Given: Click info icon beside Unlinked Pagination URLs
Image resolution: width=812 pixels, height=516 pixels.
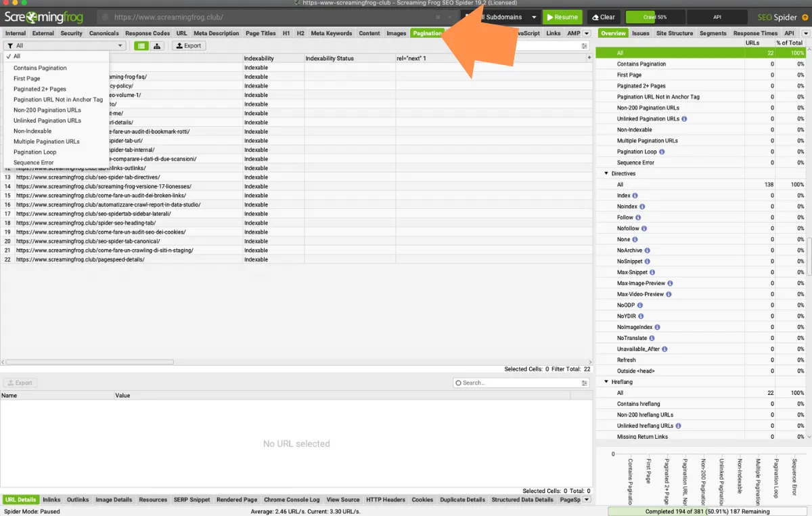Looking at the screenshot, I should tap(685, 119).
